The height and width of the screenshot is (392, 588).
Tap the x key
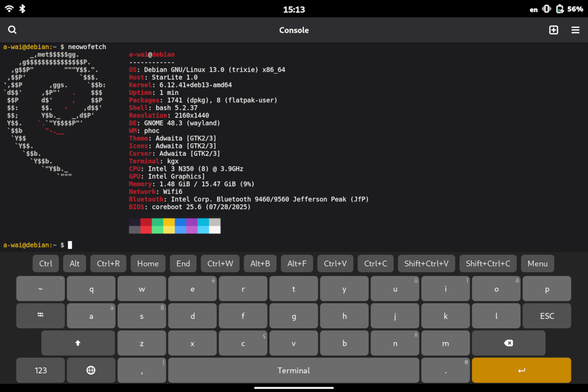192,343
